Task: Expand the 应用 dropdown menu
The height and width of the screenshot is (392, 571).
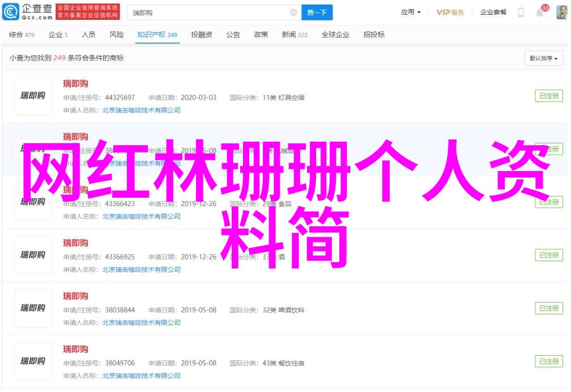Action: click(x=411, y=12)
